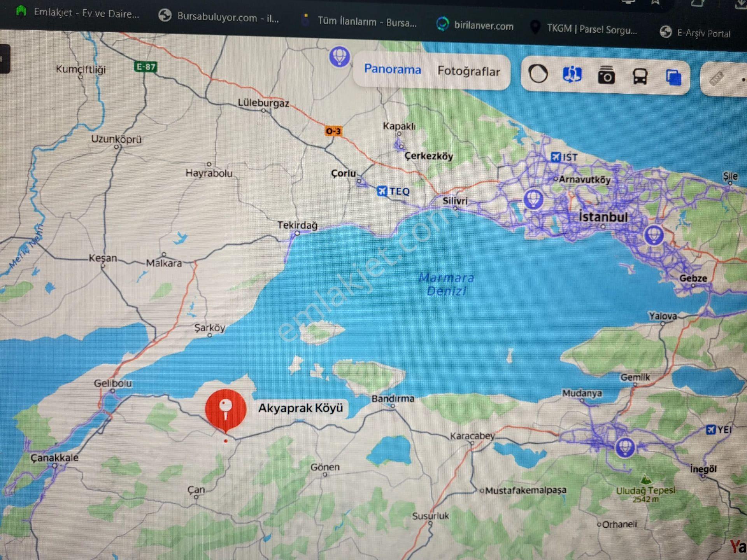Select the Şarköy town label
This screenshot has width=747, height=560.
pos(210,327)
